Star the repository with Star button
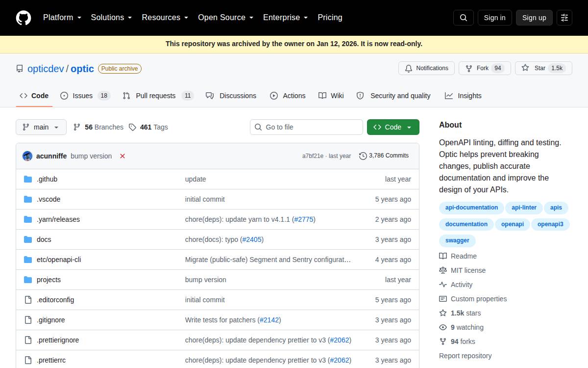This screenshot has height=368, width=588. pos(543,68)
